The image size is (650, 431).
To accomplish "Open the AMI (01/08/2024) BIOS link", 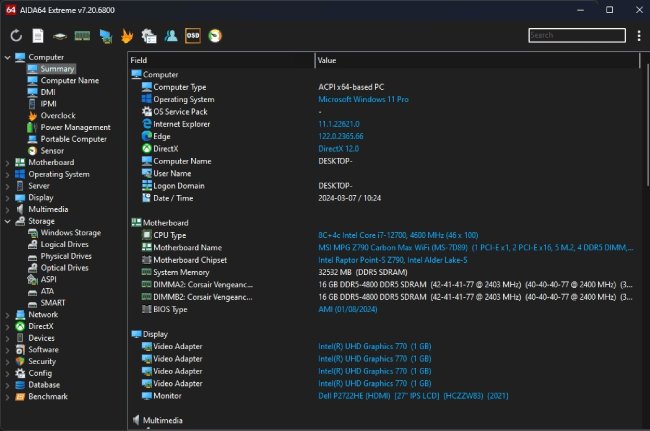I will (347, 309).
